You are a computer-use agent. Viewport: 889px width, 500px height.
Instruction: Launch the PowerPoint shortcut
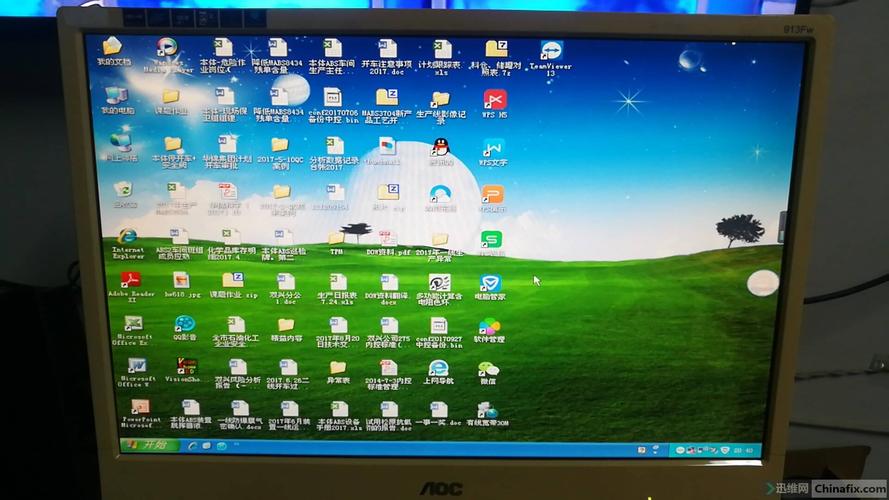coord(139,407)
